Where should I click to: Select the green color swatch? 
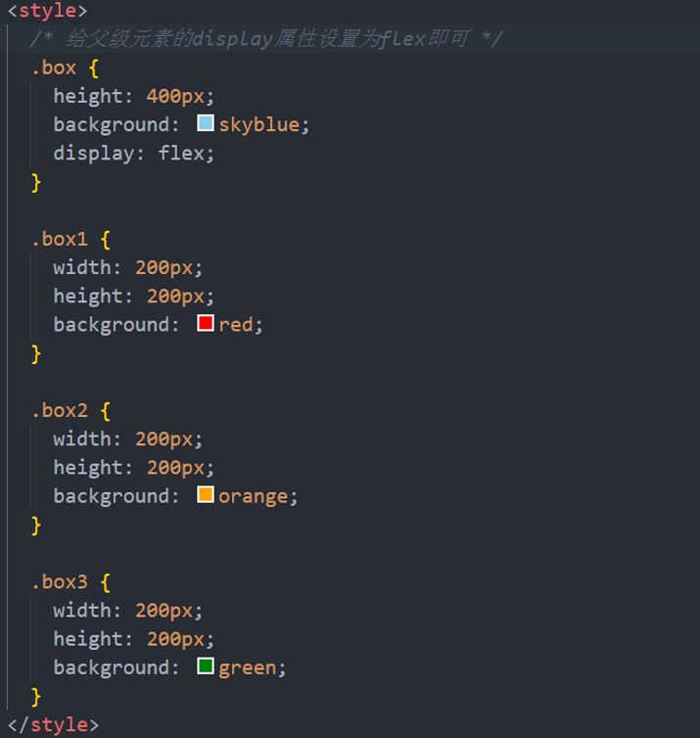click(206, 667)
